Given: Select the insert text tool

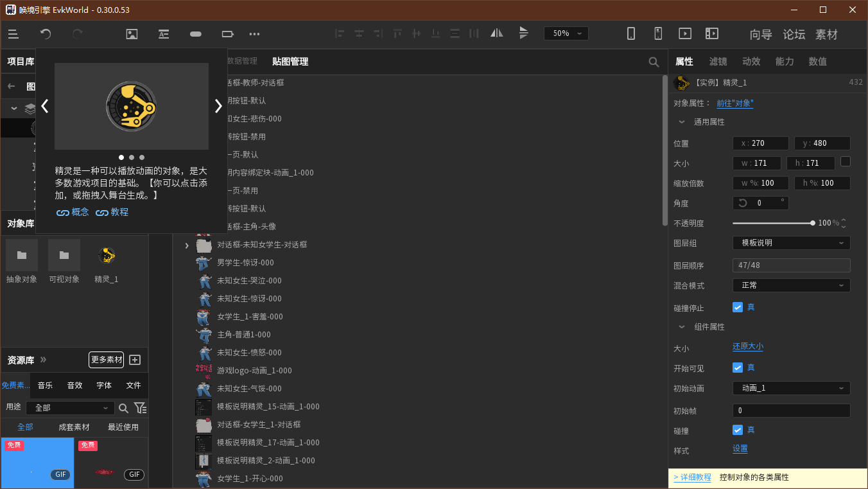Looking at the screenshot, I should coord(163,33).
